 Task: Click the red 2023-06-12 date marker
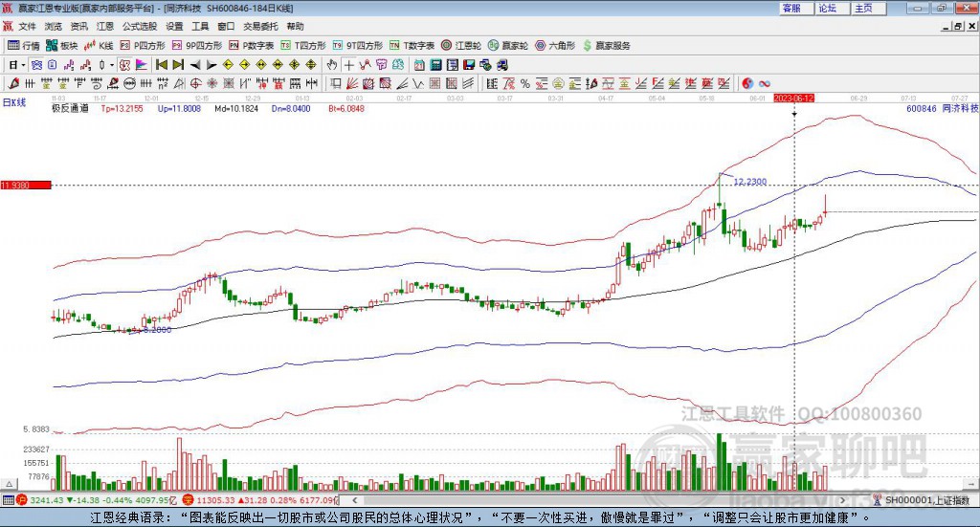point(793,98)
